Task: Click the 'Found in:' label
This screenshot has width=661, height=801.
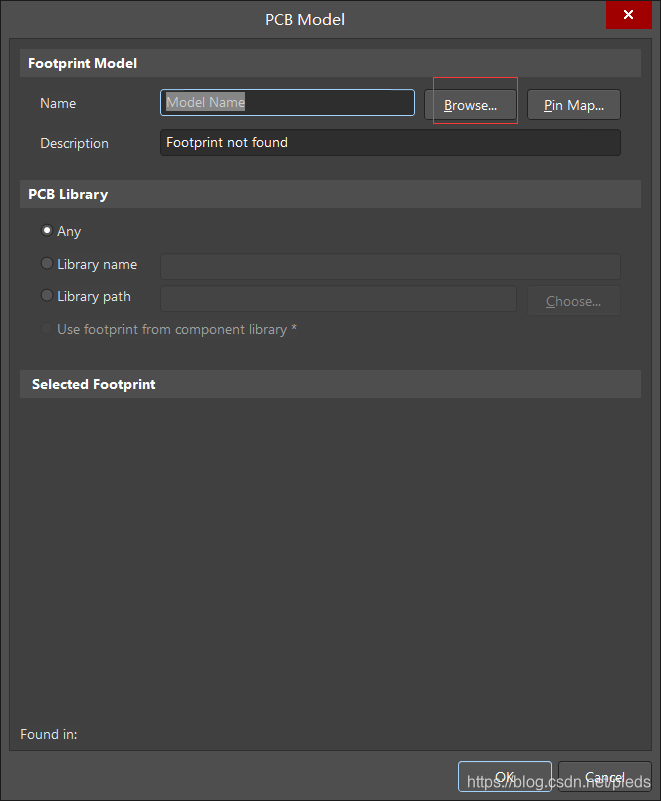Action: (49, 735)
